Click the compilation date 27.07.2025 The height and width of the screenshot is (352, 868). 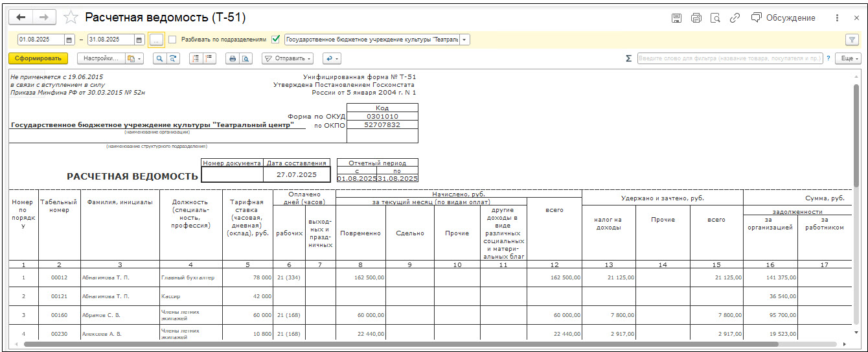297,174
